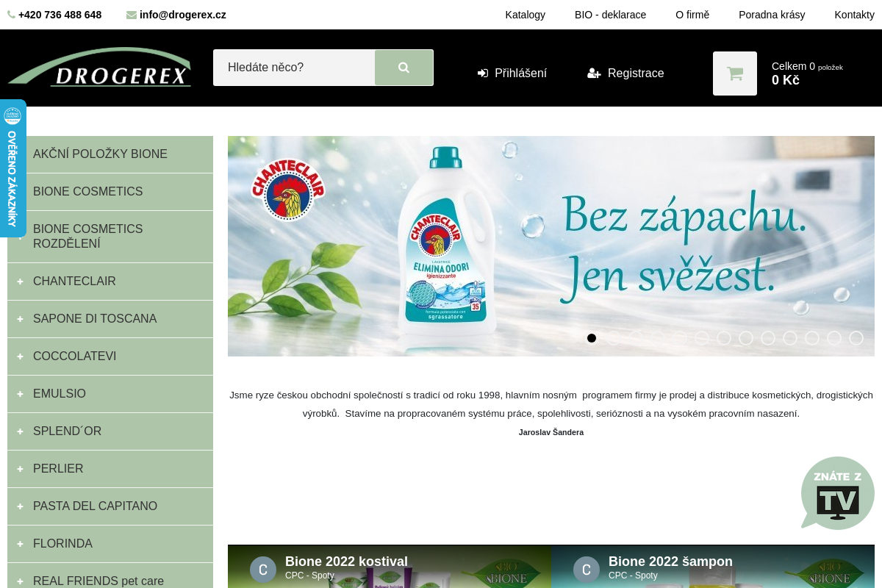882x588 pixels.
Task: Expand the FLORINDA category plus
Action: coord(20,544)
